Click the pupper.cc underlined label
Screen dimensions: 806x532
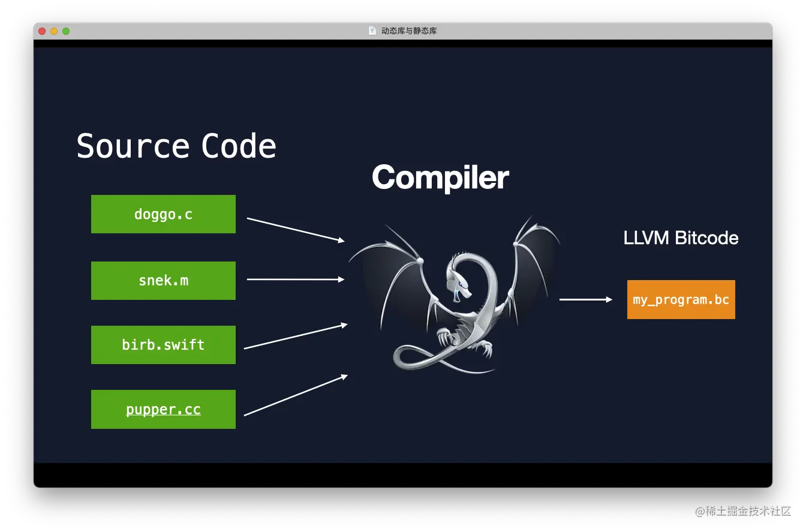tap(163, 410)
